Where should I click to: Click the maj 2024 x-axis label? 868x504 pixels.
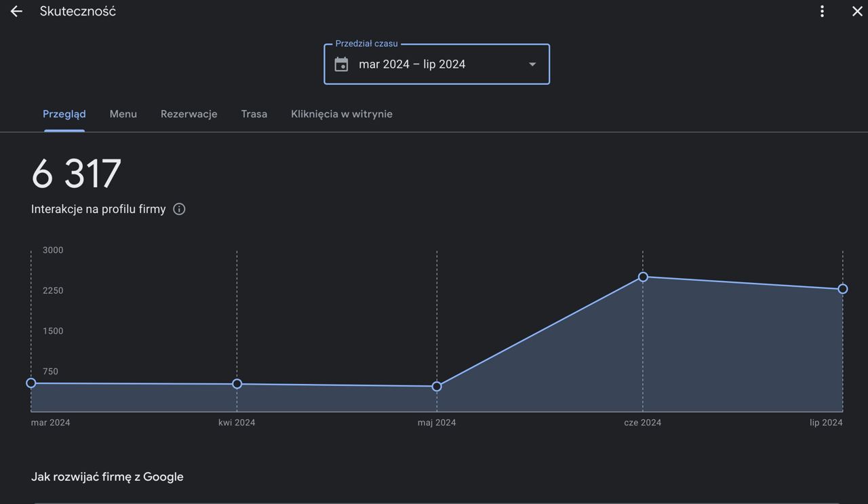(x=437, y=423)
